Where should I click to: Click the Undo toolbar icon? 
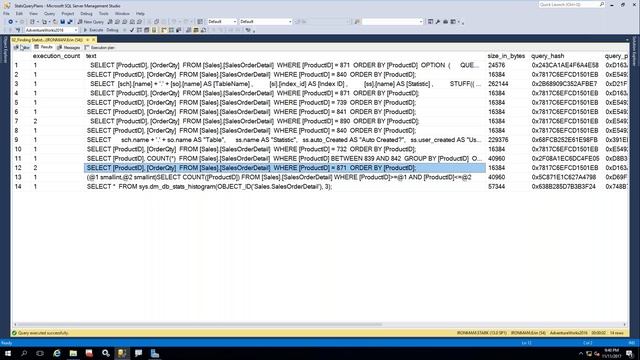173,22
